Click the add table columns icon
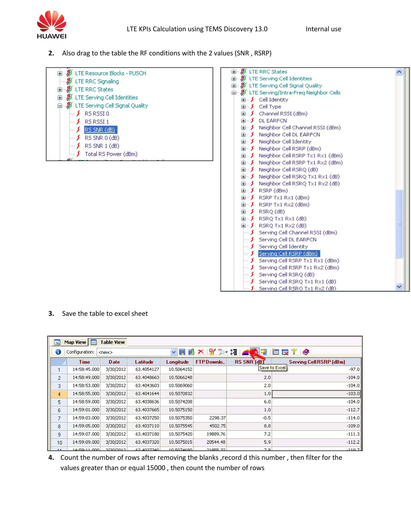 pyautogui.click(x=275, y=352)
